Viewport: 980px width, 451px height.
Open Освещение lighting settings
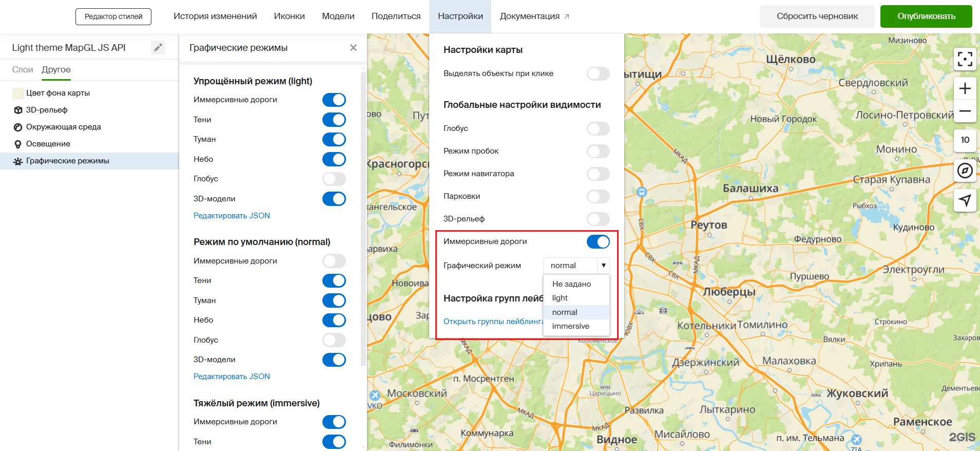(x=48, y=144)
